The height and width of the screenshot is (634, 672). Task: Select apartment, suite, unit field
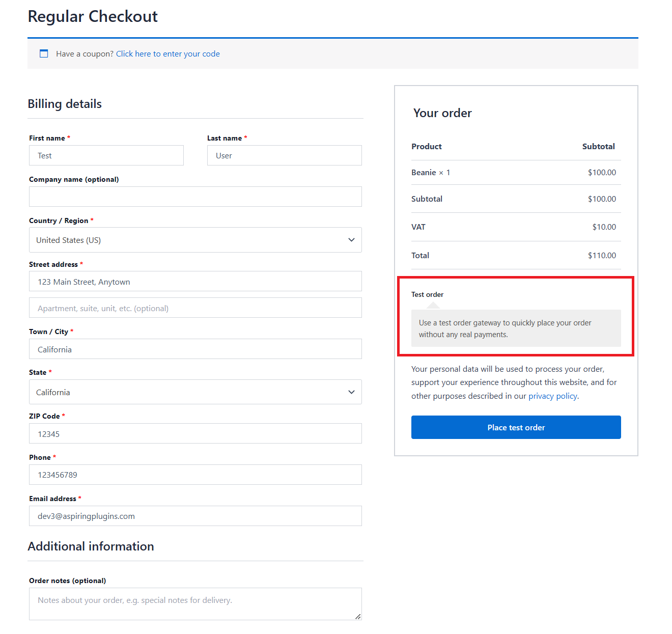[x=195, y=308]
